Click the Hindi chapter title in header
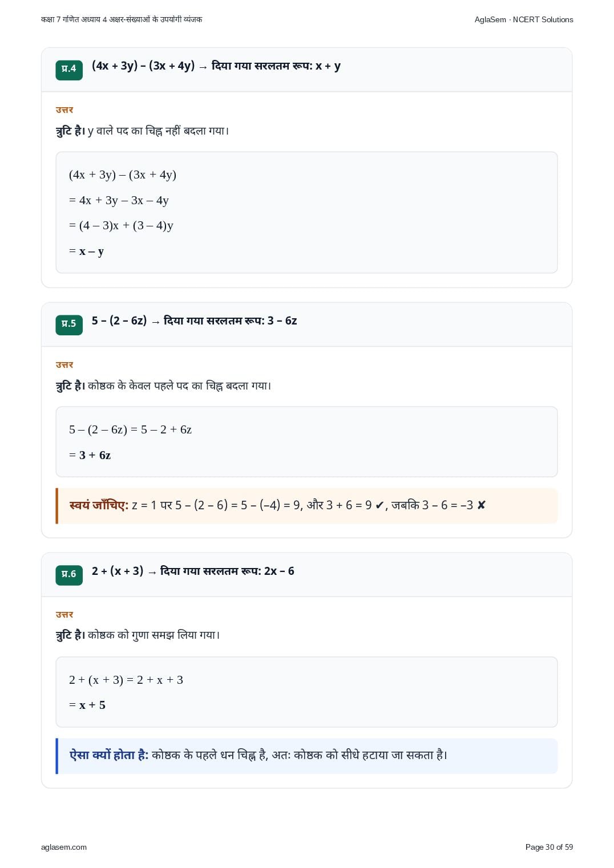The height and width of the screenshot is (868, 614). (x=122, y=19)
